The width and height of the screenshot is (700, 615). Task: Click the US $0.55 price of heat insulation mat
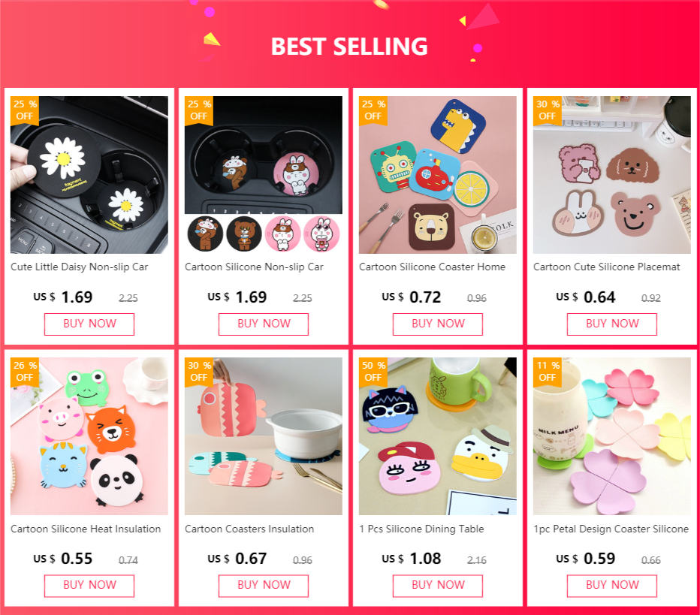click(63, 559)
